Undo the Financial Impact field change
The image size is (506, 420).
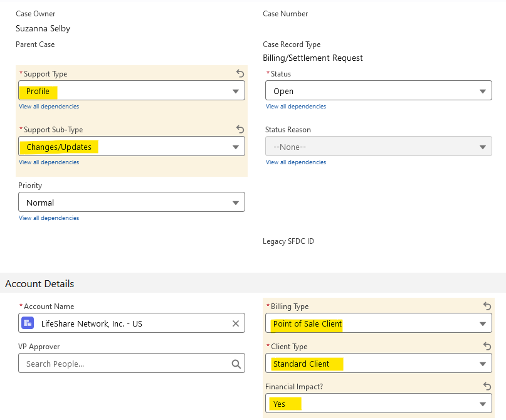coord(487,387)
